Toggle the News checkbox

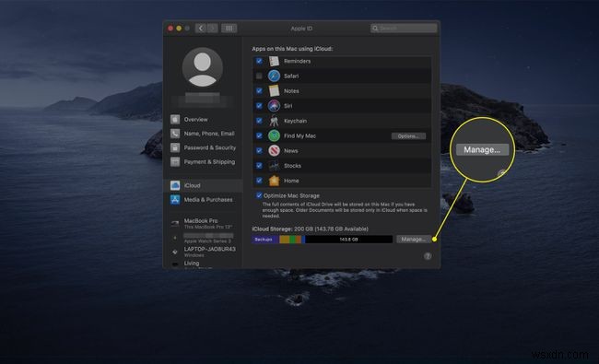point(259,150)
